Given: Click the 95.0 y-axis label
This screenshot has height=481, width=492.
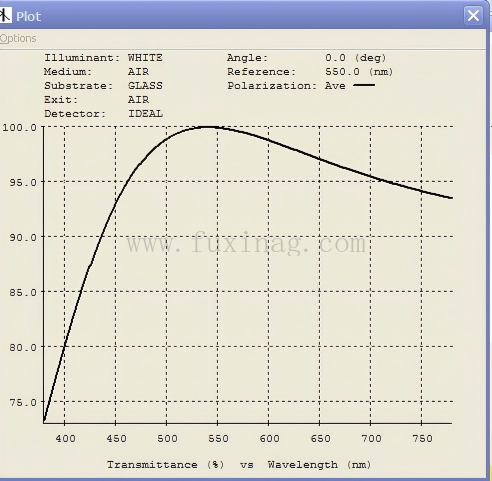Looking at the screenshot, I should 23,182.
